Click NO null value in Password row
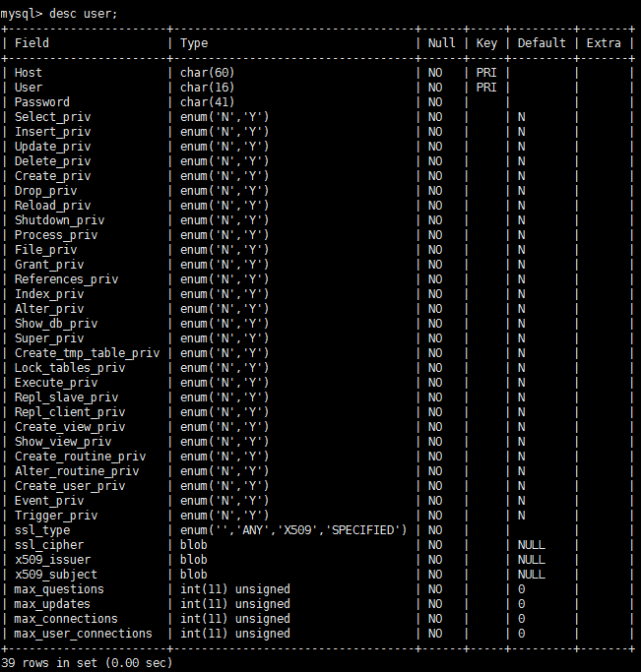This screenshot has width=641, height=672. coord(435,102)
